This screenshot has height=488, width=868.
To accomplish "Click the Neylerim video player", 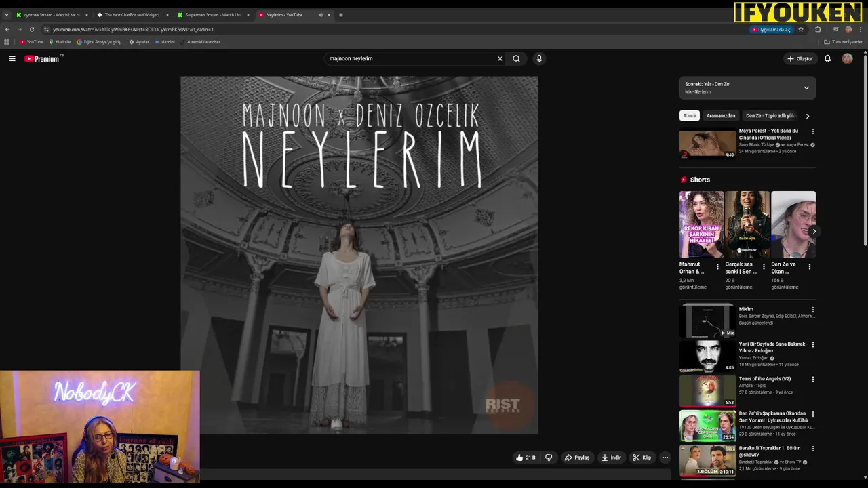I will pos(359,255).
